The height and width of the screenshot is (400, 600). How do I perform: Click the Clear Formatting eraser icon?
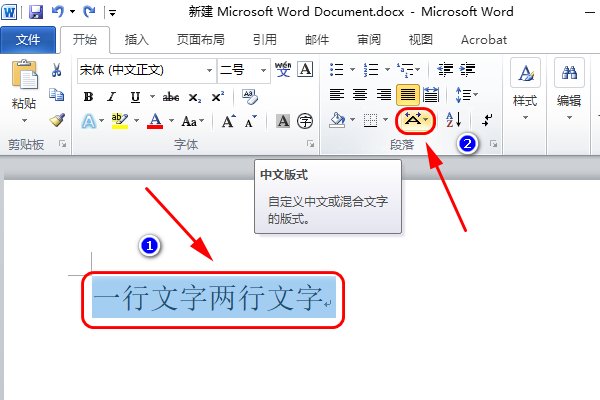point(250,97)
